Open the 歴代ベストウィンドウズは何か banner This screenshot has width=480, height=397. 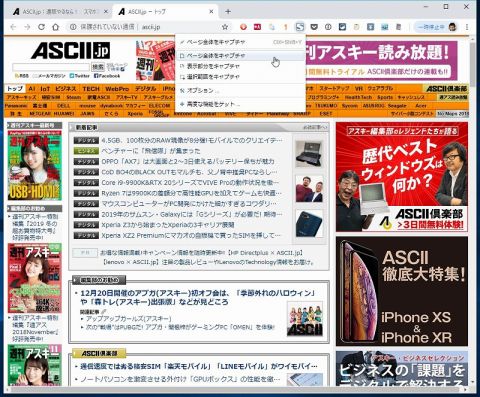[x=402, y=177]
